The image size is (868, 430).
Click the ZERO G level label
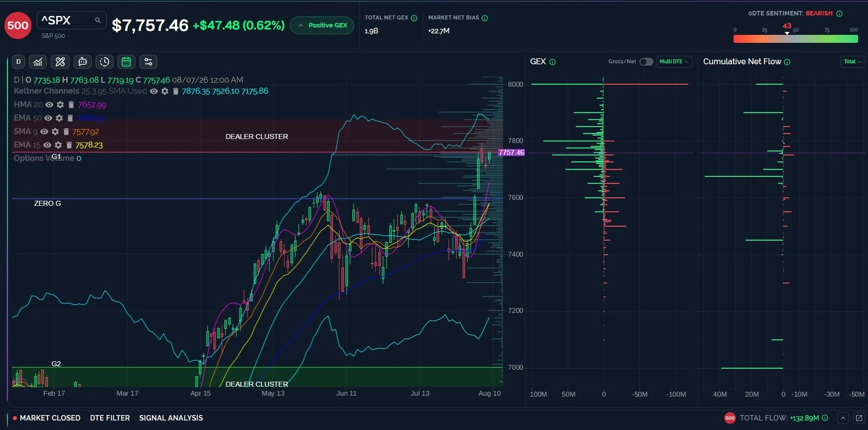point(47,203)
